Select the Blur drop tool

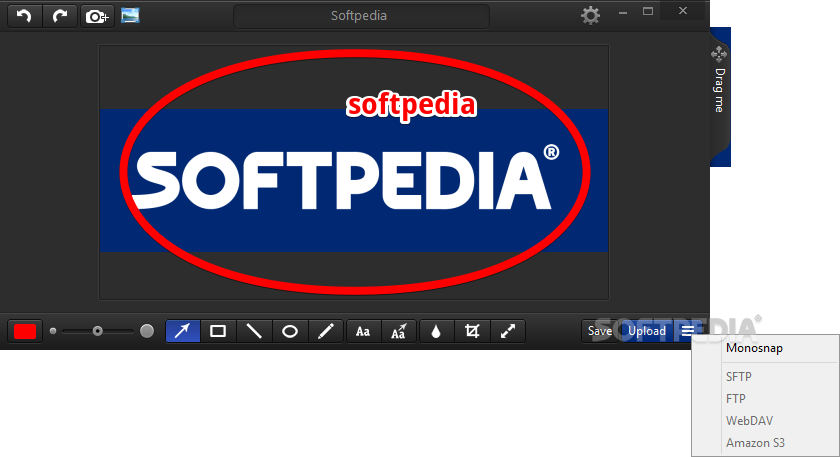[436, 331]
